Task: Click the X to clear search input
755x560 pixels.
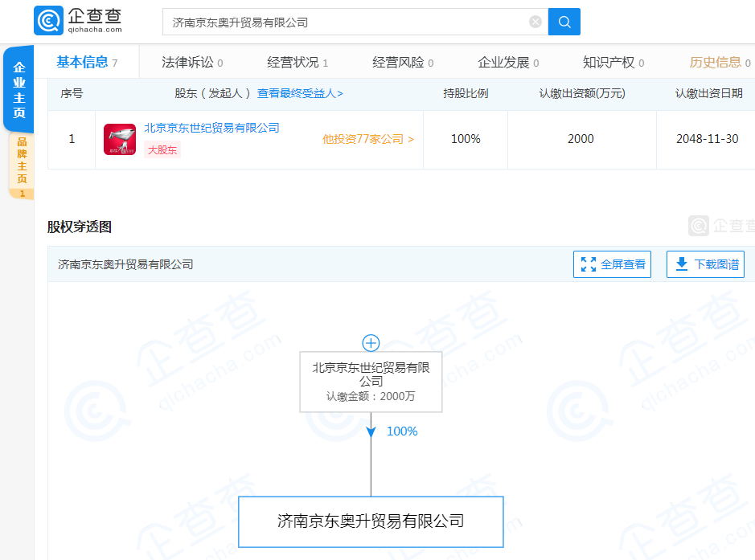Action: [x=535, y=22]
